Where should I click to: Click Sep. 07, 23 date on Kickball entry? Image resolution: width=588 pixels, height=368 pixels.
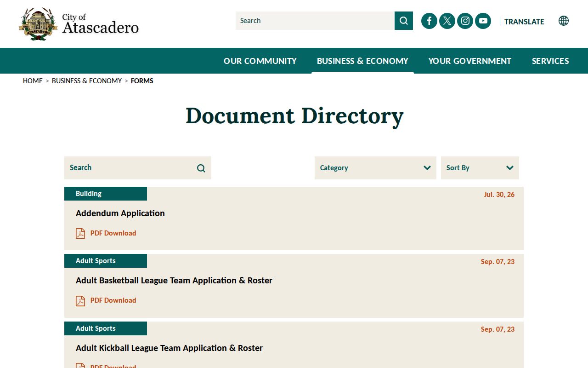click(x=498, y=329)
